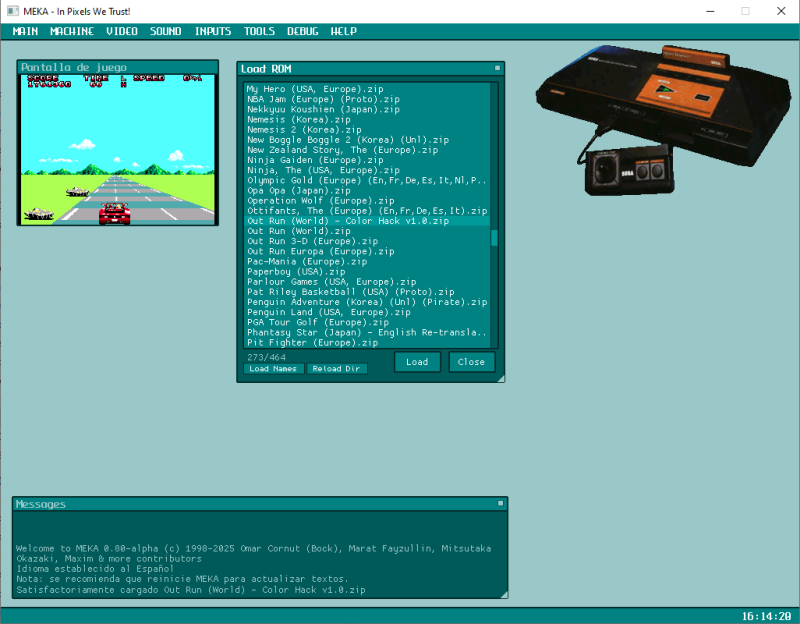The width and height of the screenshot is (800, 624).
Task: Open the INPUTS menu
Action: 213,31
